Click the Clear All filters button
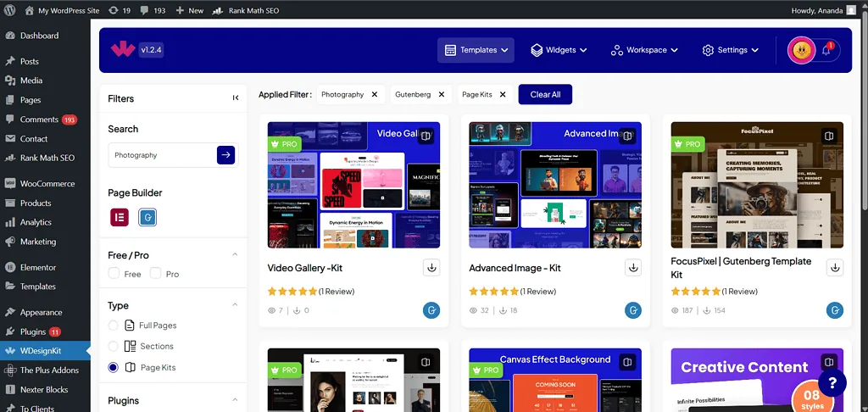Screen dimensions: 868x412 click(x=545, y=95)
